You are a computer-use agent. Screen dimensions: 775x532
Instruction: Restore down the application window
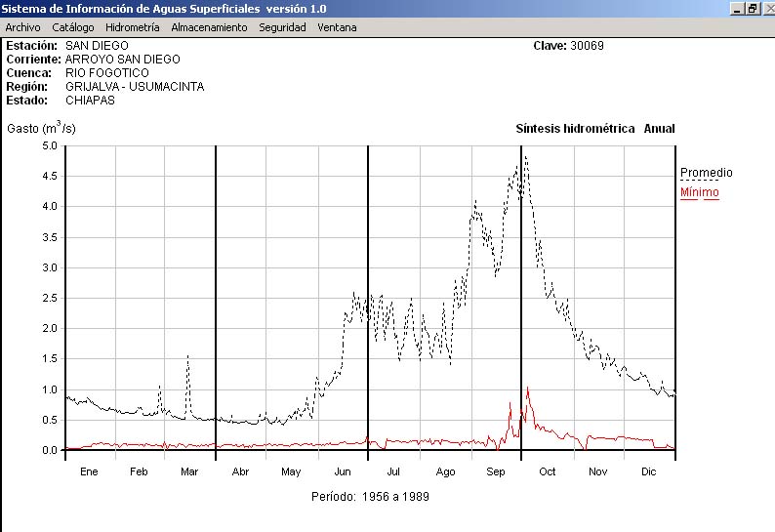tap(752, 9)
